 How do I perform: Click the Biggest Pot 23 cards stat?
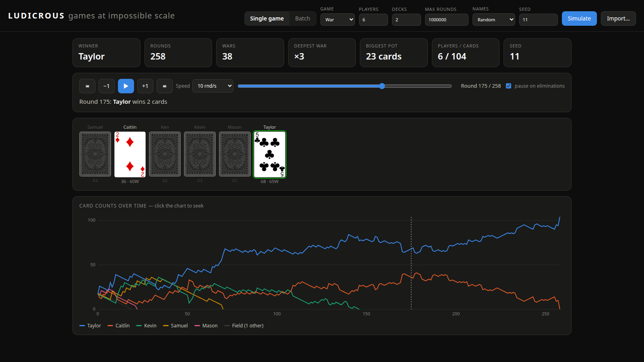[394, 53]
